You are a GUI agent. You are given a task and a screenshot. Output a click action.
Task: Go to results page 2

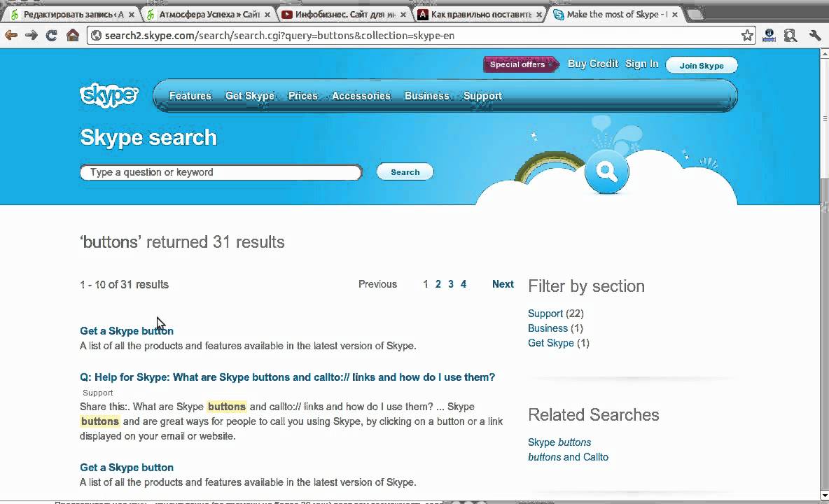(x=438, y=284)
